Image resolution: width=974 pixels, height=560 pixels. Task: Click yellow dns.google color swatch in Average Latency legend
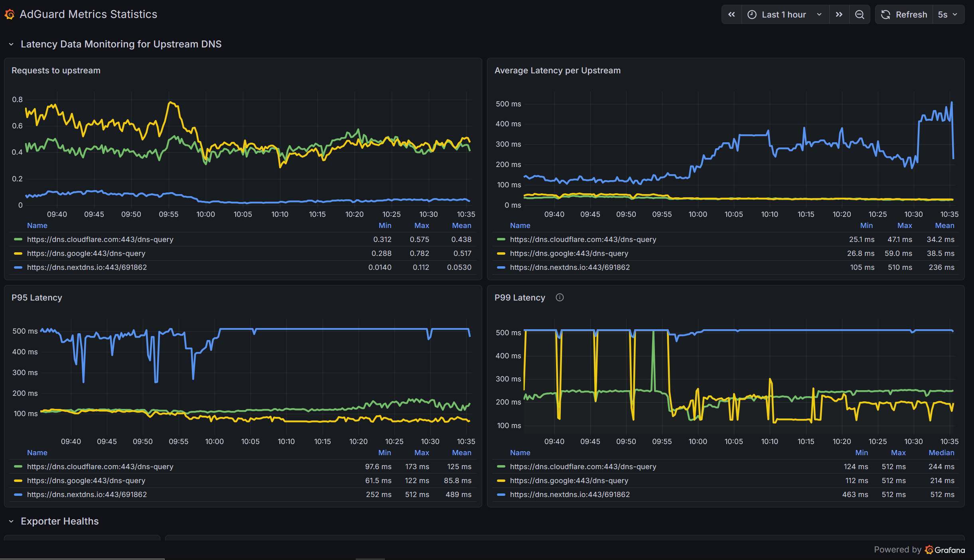click(x=501, y=253)
